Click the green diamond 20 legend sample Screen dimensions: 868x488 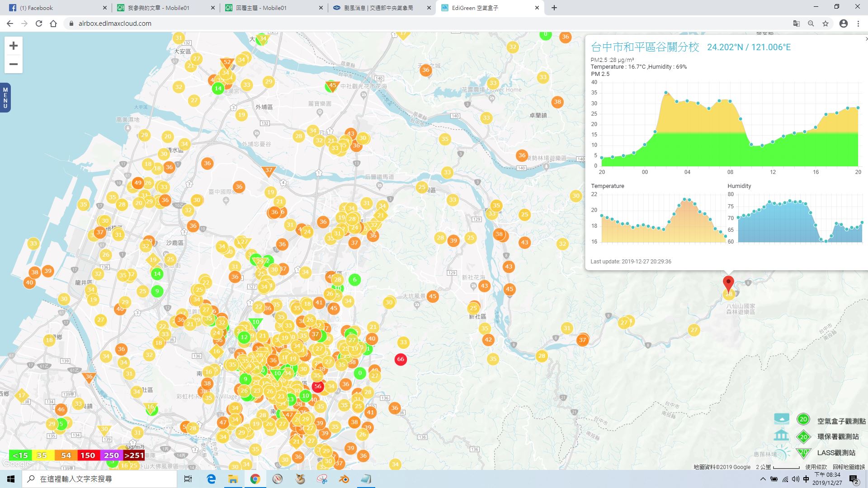pos(803,436)
